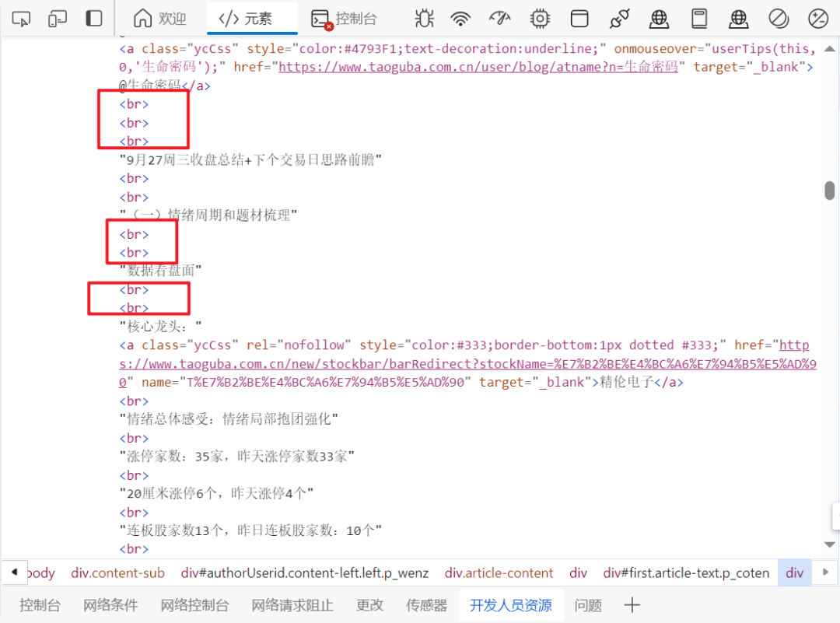The image size is (840, 623).
Task: Open the clipboard memory panel icon
Action: pyautogui.click(x=698, y=18)
